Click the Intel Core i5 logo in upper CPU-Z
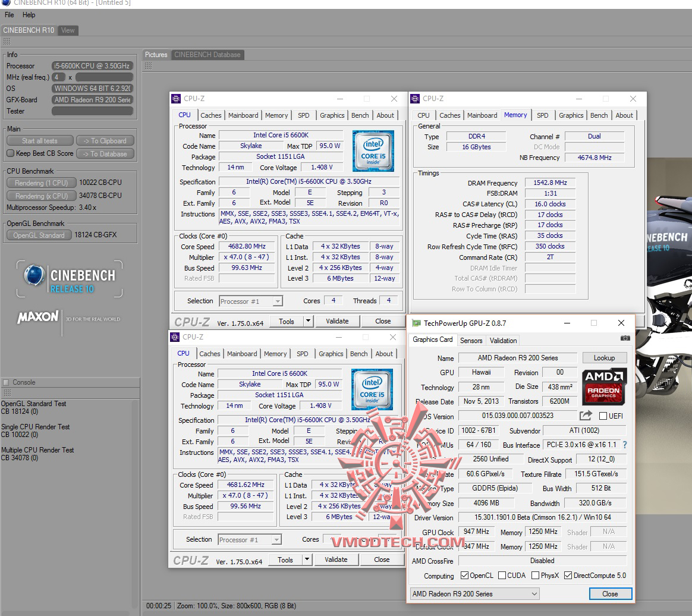 (373, 151)
